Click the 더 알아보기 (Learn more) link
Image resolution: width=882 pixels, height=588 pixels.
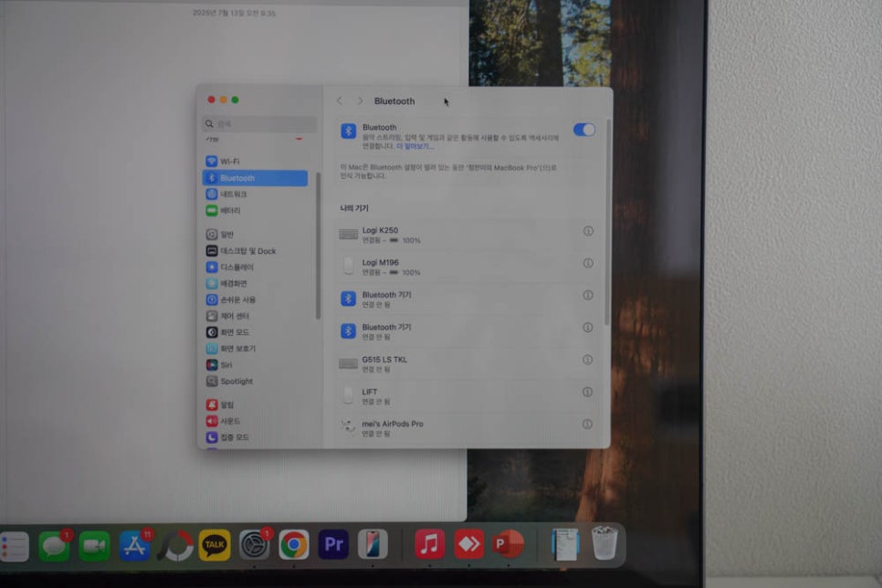415,146
